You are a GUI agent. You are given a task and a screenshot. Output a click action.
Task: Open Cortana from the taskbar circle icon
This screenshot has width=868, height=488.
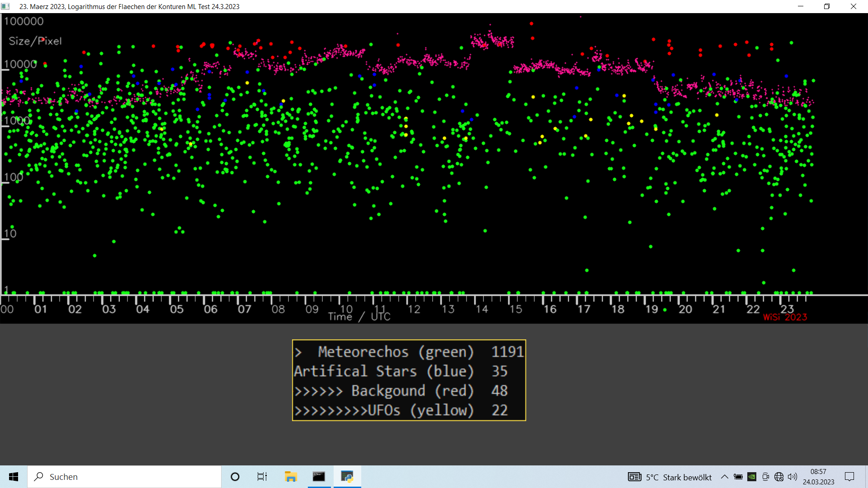(x=235, y=477)
